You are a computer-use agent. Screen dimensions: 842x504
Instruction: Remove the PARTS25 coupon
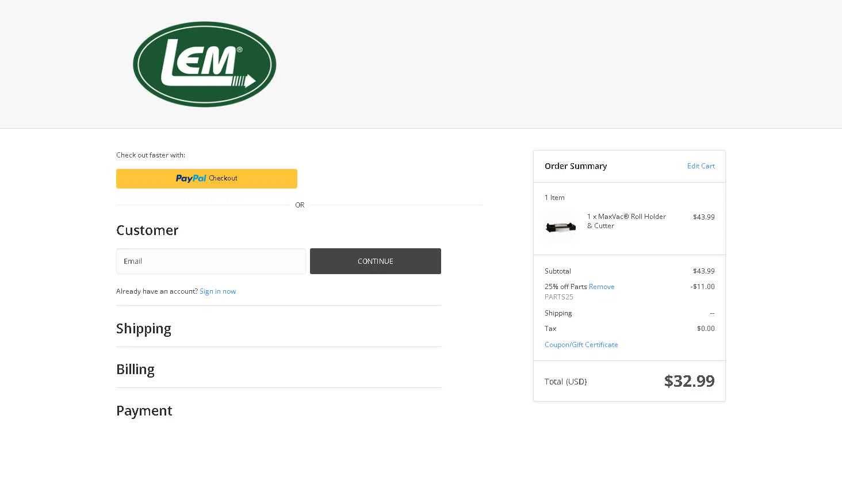pos(602,287)
